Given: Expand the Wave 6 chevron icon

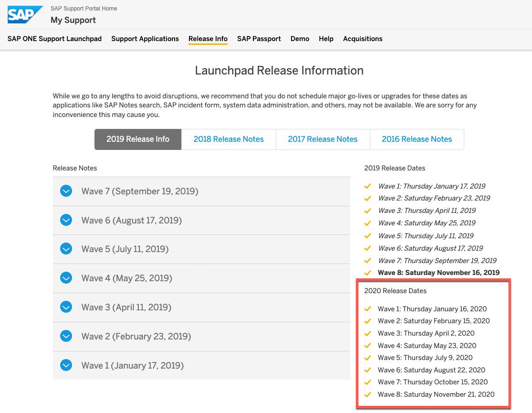Looking at the screenshot, I should pos(66,220).
